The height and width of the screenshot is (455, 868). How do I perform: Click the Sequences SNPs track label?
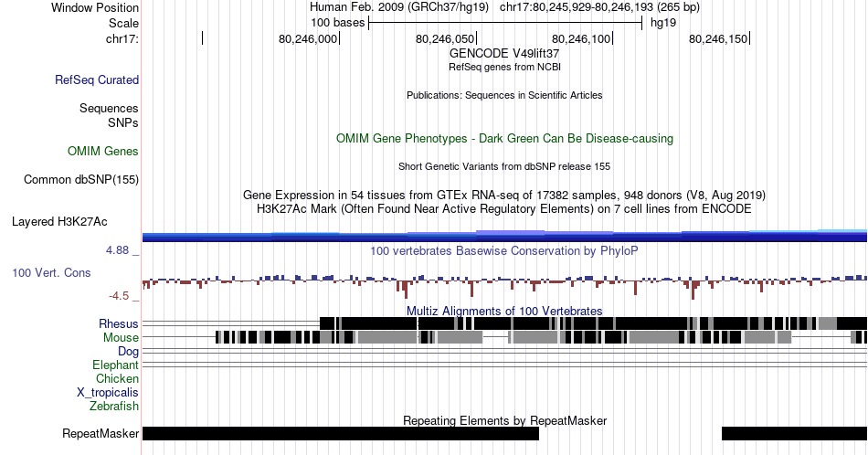coord(109,115)
